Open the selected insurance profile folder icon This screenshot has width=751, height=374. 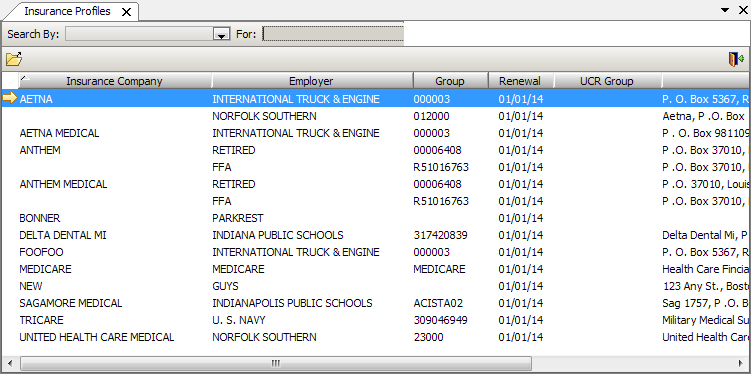(x=14, y=59)
